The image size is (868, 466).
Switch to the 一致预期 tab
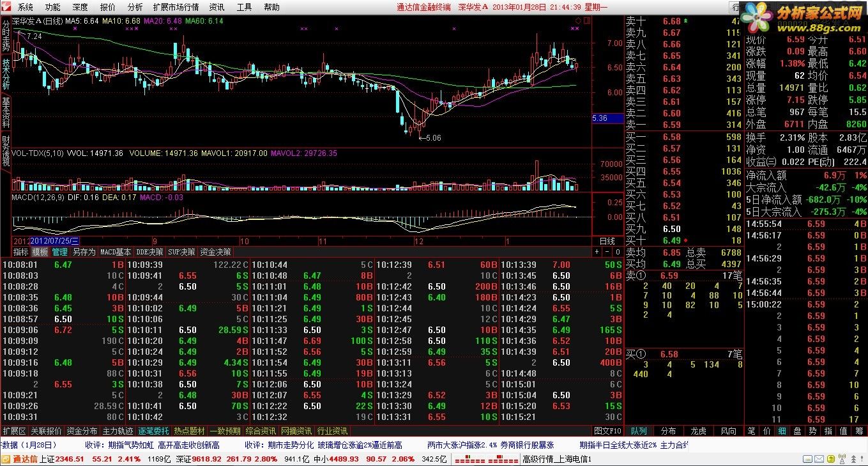pos(225,431)
